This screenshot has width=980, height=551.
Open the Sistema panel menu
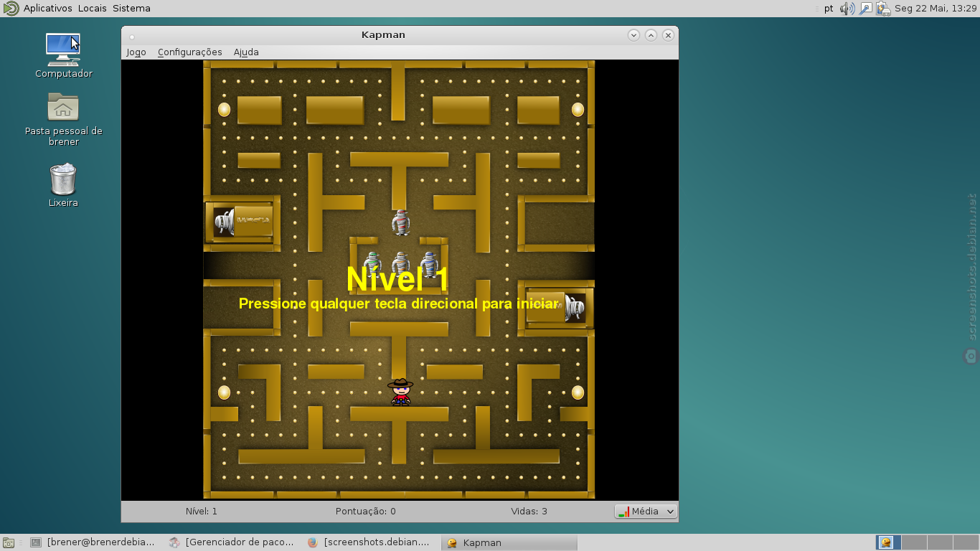[x=131, y=9]
